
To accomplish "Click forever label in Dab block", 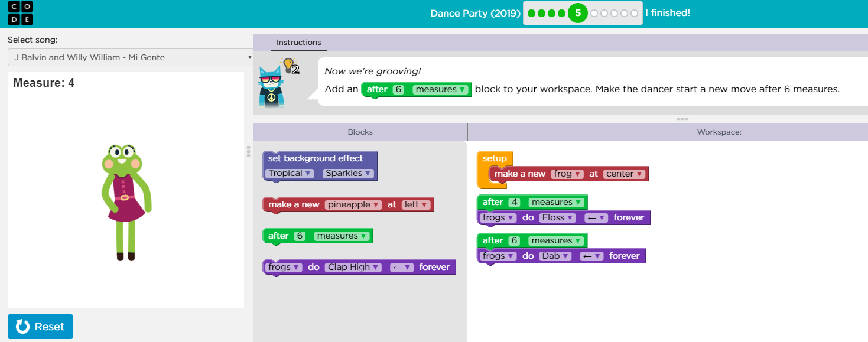I will [x=625, y=256].
